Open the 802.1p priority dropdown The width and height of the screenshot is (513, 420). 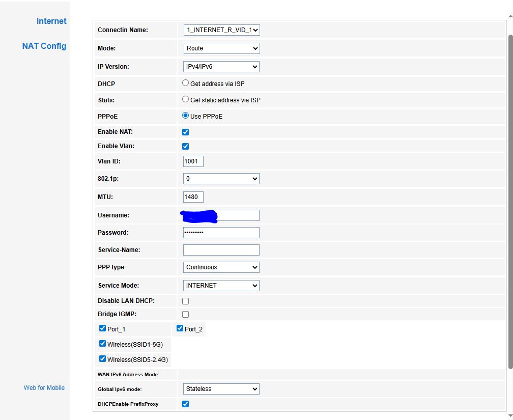(221, 179)
